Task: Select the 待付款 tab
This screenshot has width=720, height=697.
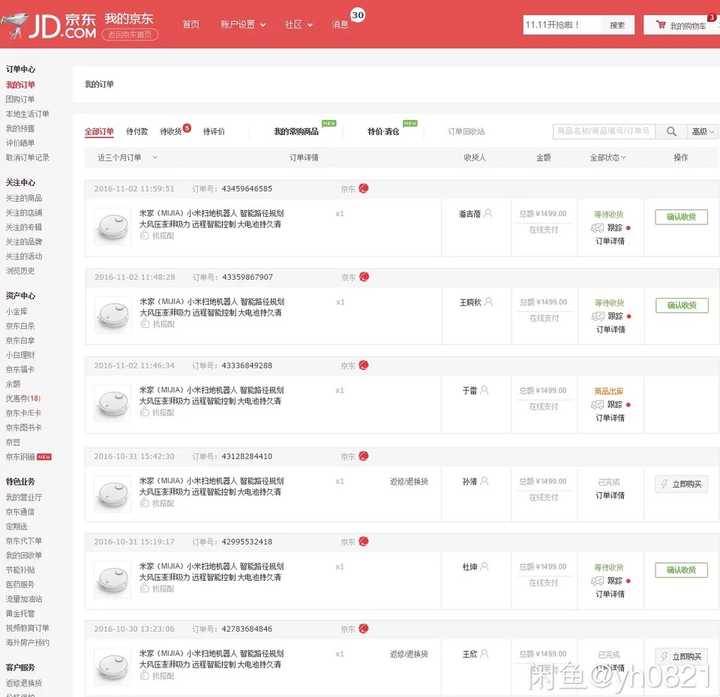Action: [137, 132]
